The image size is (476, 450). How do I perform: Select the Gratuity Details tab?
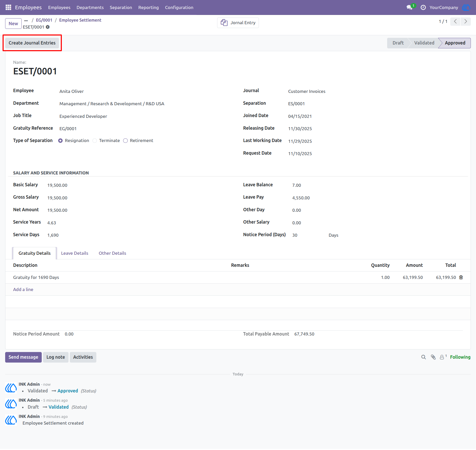(35, 253)
